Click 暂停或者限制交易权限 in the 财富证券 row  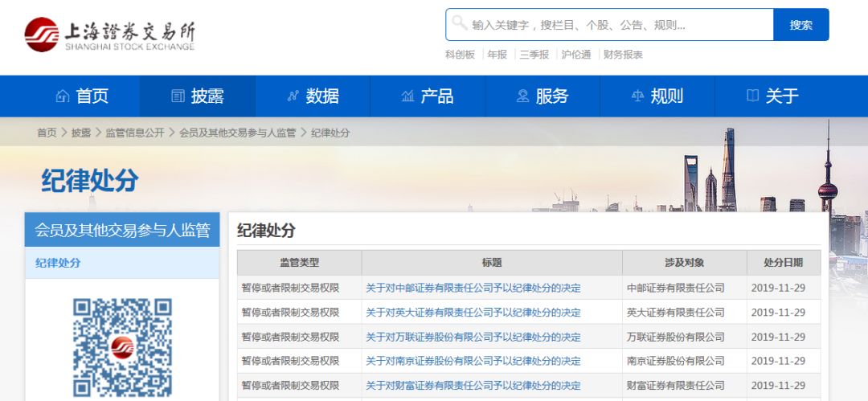coord(291,386)
